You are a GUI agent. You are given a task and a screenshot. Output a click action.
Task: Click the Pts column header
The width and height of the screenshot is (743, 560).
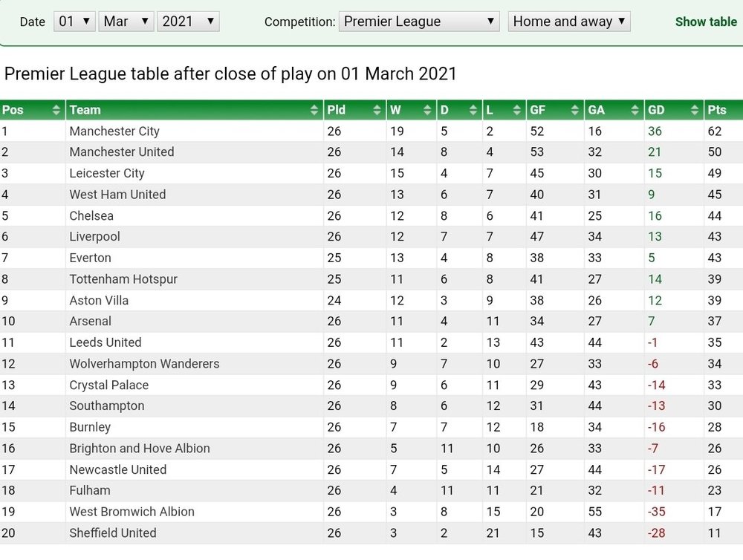(723, 110)
